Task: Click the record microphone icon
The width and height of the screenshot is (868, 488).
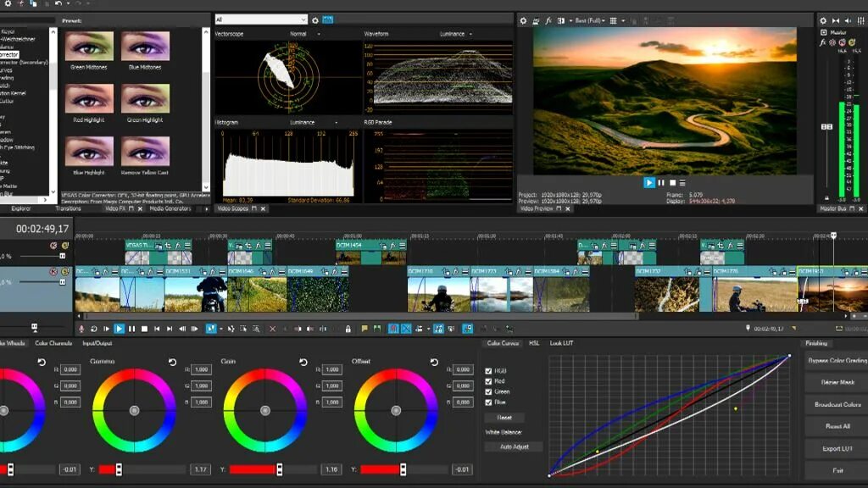Action: 81,329
